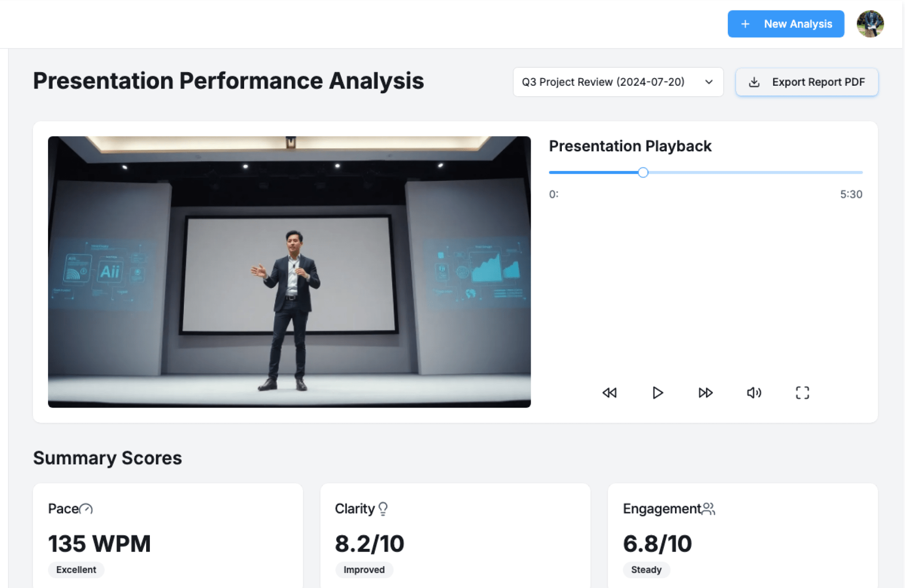Click the Clarity lightbulb icon
Screen dimensions: 905x588
[x=383, y=509]
